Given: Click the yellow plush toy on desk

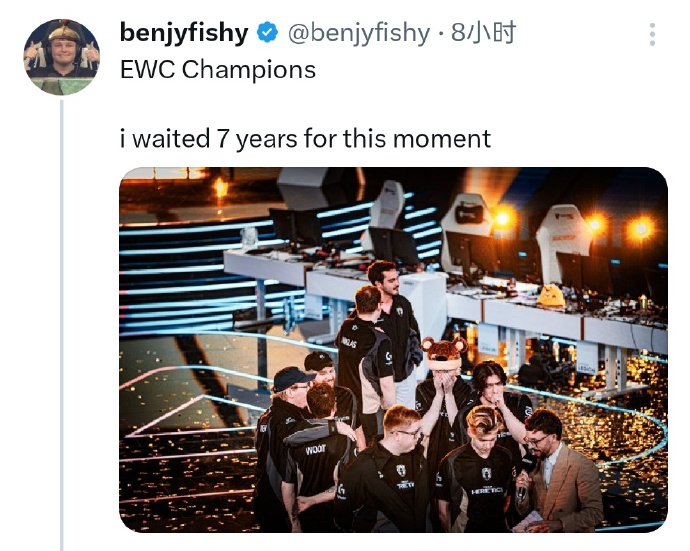Looking at the screenshot, I should (551, 295).
